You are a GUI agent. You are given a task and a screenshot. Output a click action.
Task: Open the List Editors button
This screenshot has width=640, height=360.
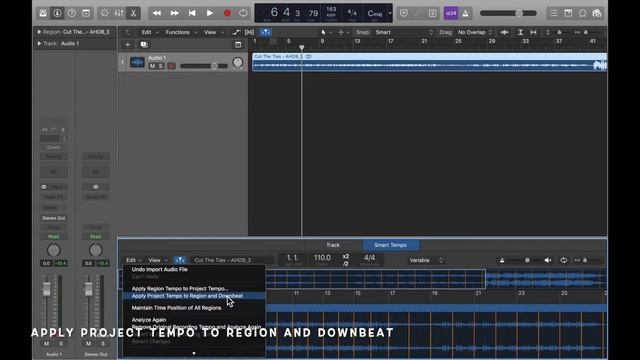coord(553,13)
